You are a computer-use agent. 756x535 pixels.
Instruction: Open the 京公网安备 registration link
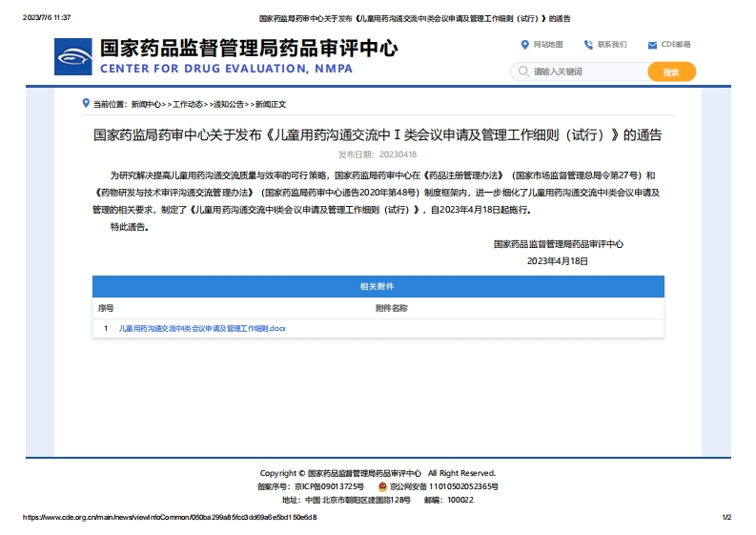point(443,486)
